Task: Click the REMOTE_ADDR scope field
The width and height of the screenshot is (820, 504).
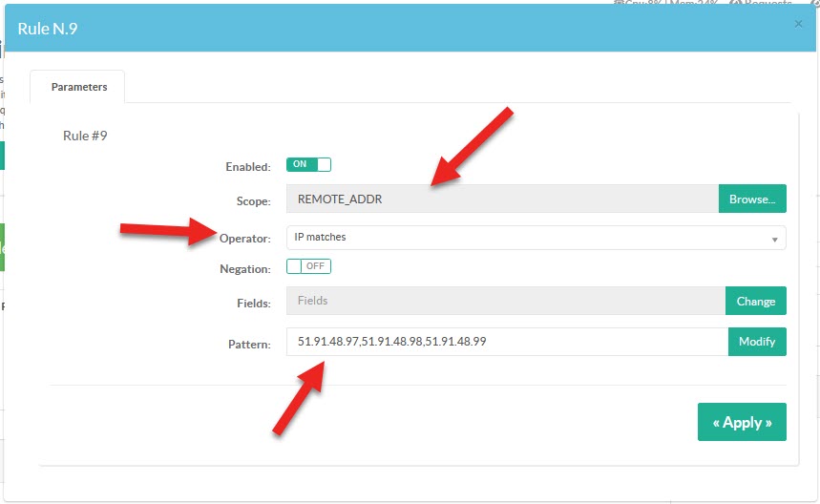Action: click(x=502, y=199)
